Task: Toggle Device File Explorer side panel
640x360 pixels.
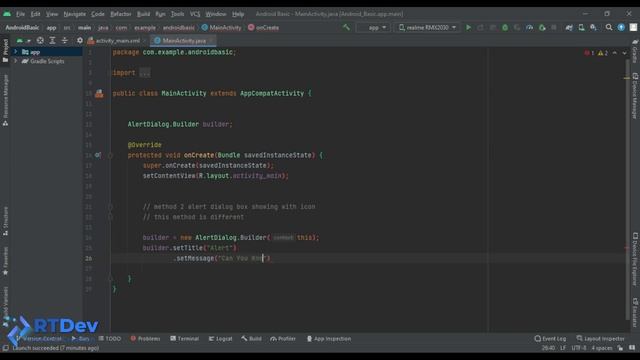Action: tap(635, 259)
